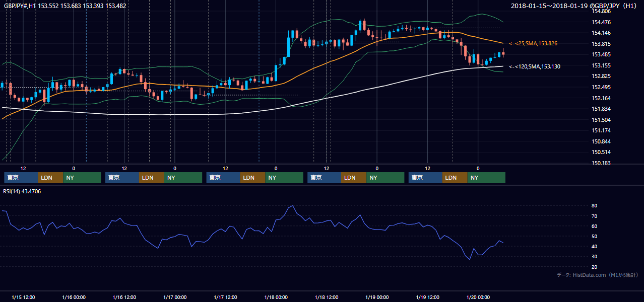The height and width of the screenshot is (302, 644).
Task: Select the 154.476 price axis value
Action: click(x=602, y=22)
